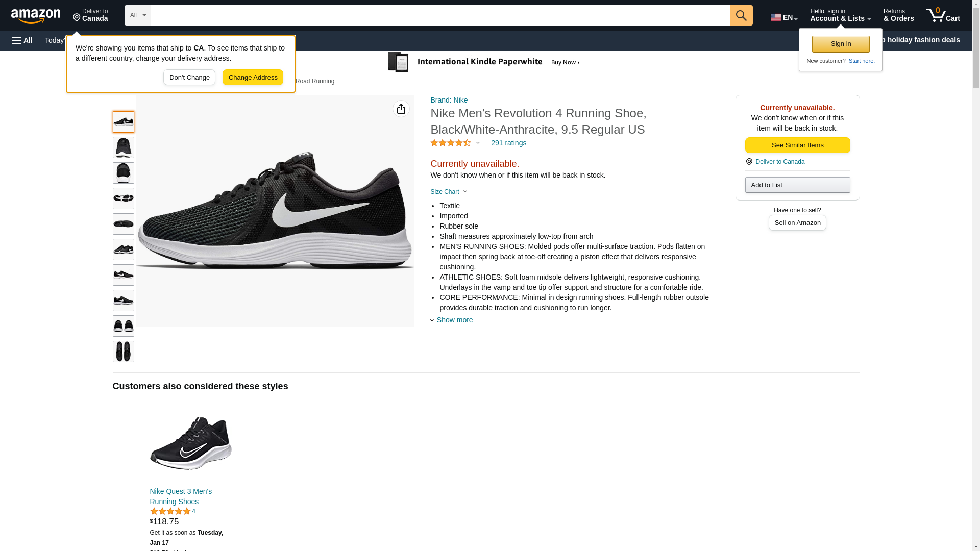This screenshot has height=551, width=980.
Task: Select the second shoe thumbnail image
Action: (x=124, y=147)
